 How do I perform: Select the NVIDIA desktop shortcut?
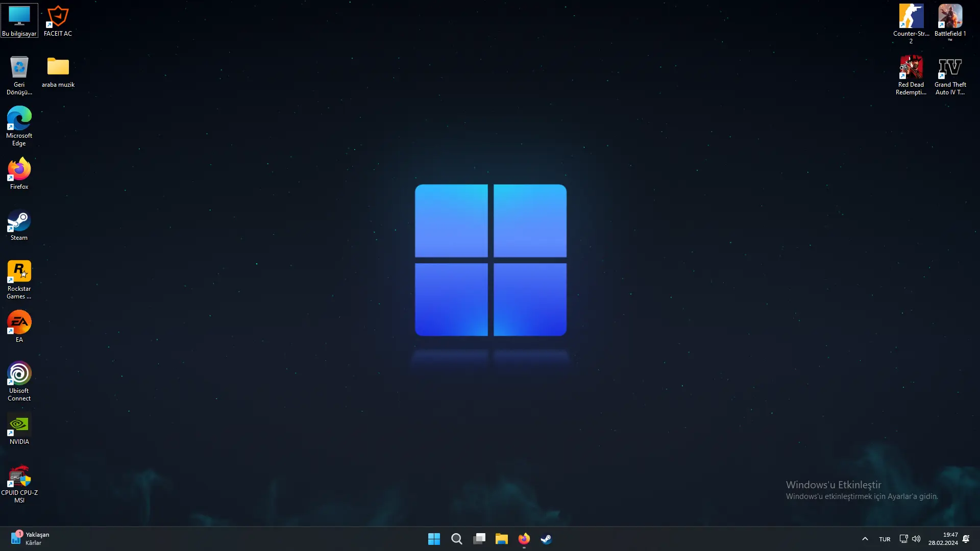click(x=19, y=429)
